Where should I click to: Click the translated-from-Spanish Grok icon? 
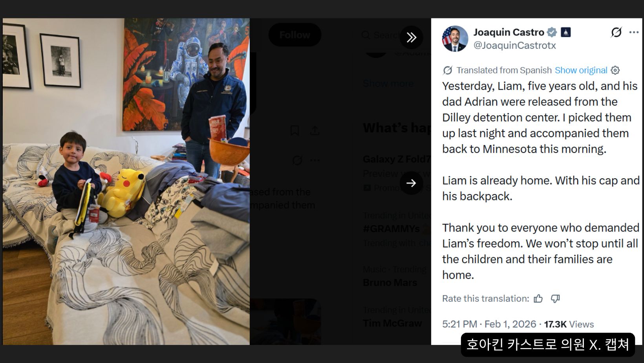[447, 70]
